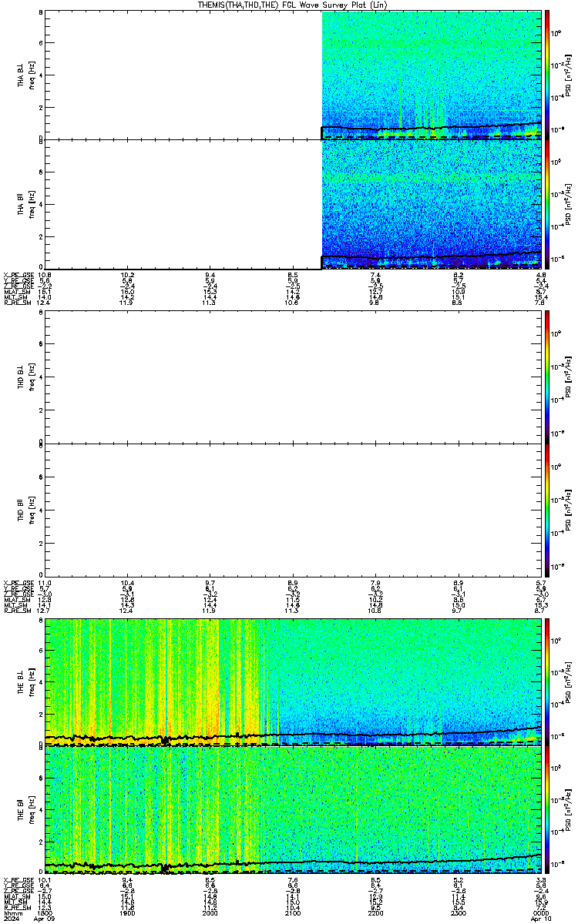Click the 2000 time tick label
Image resolution: width=578 pixels, height=924 pixels.
pos(210,912)
